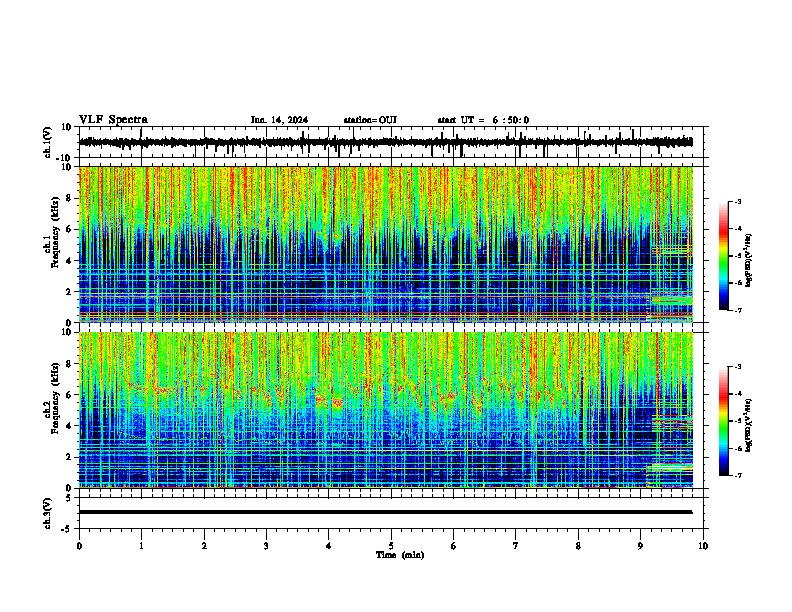Click the '2' time axis tick label

coord(204,546)
